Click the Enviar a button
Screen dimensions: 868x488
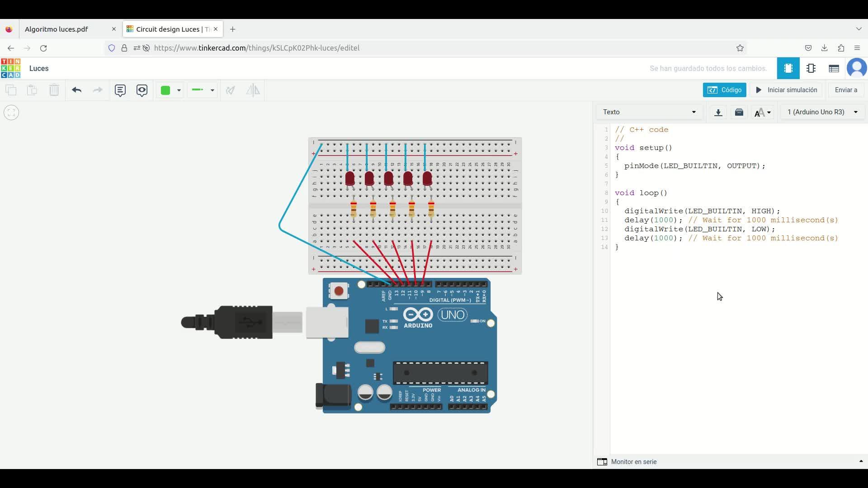click(x=845, y=90)
